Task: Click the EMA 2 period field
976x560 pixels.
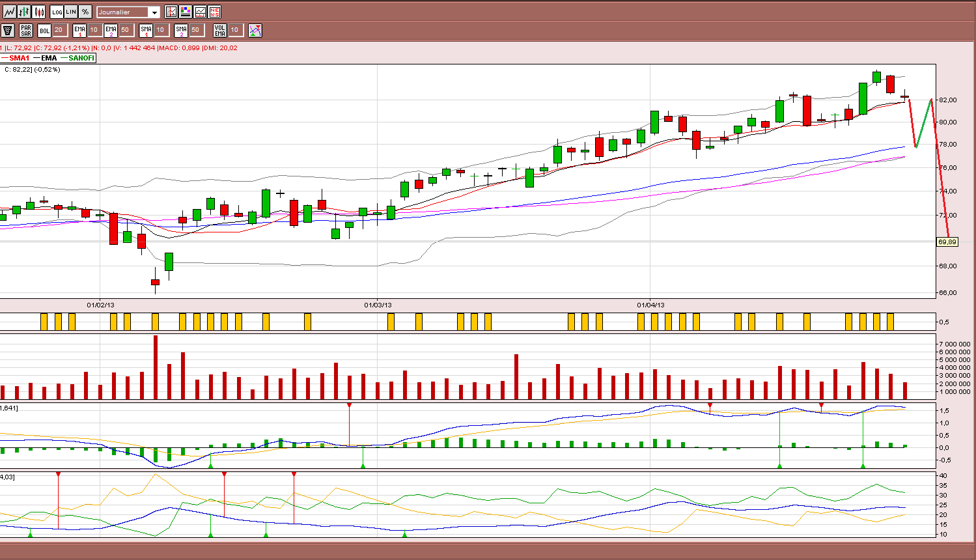Action: click(126, 30)
